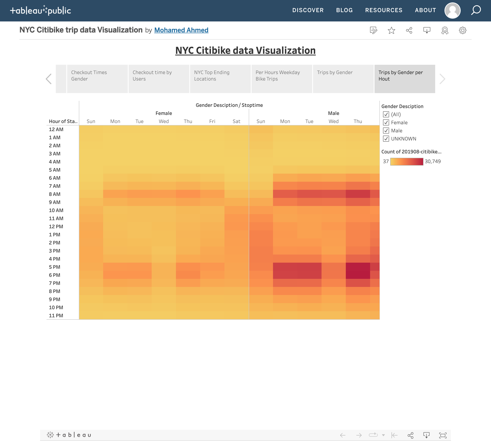The width and height of the screenshot is (491, 448).
Task: Open the replay dropdown arrow in the bottom toolbar
Action: 383,435
